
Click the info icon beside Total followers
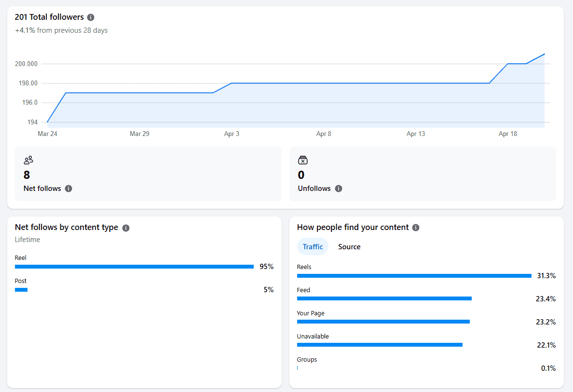(91, 17)
